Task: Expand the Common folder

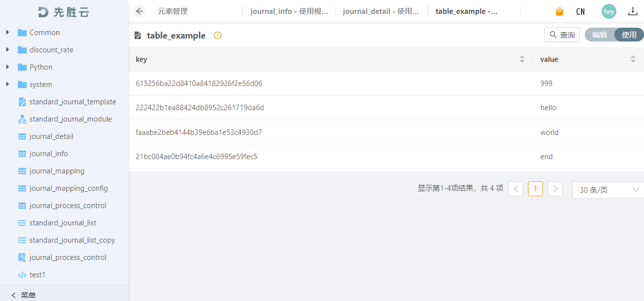Action: [x=7, y=33]
